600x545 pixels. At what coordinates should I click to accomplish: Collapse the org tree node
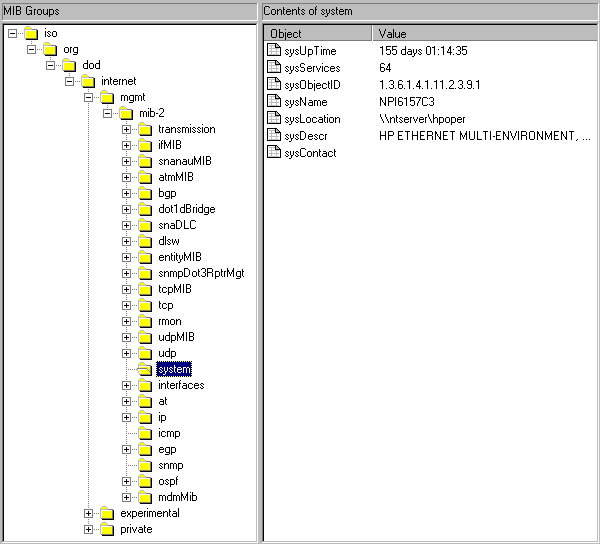(x=31, y=50)
